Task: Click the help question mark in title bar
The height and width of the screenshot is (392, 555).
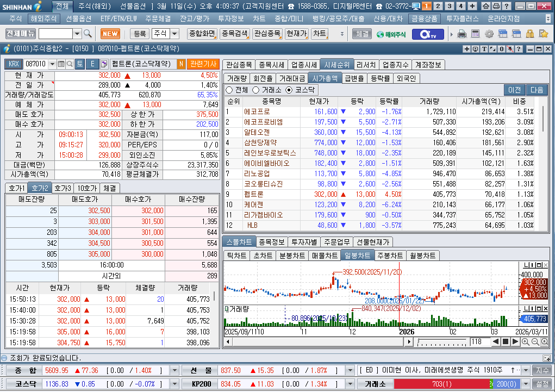Action: coord(507,6)
